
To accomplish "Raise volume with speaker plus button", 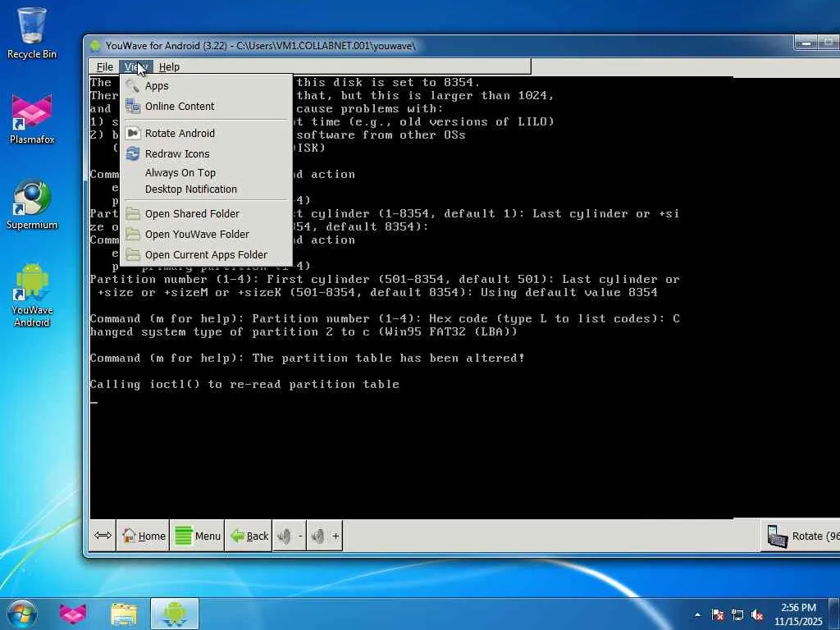I will (x=324, y=536).
